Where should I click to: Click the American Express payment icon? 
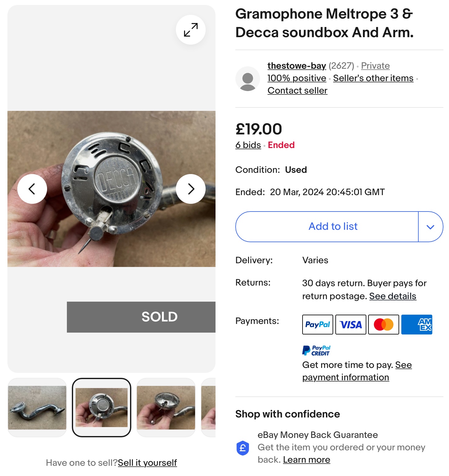(416, 325)
